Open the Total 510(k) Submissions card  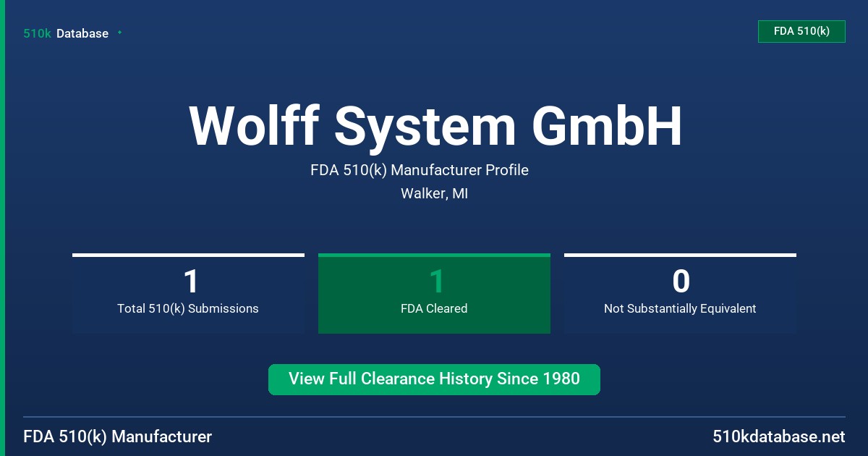(188, 293)
